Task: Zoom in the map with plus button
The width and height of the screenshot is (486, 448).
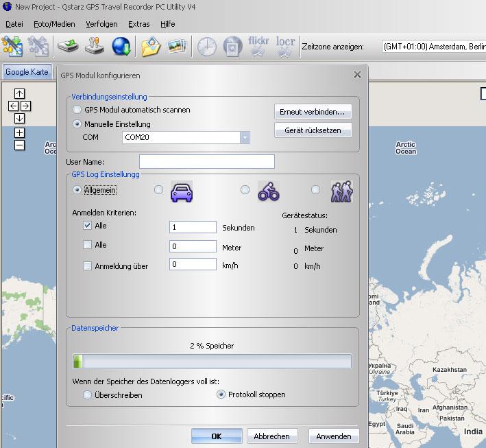Action: (x=19, y=132)
